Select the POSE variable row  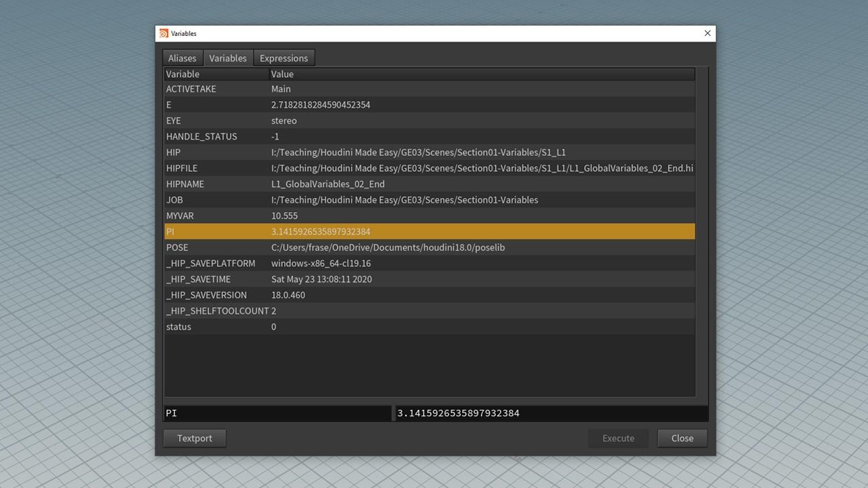coord(430,247)
